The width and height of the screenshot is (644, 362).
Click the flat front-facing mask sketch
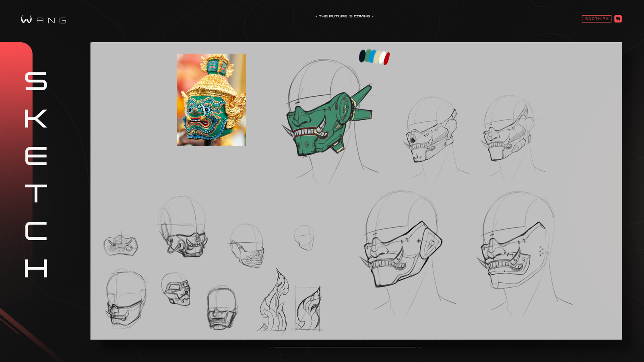pyautogui.click(x=120, y=245)
